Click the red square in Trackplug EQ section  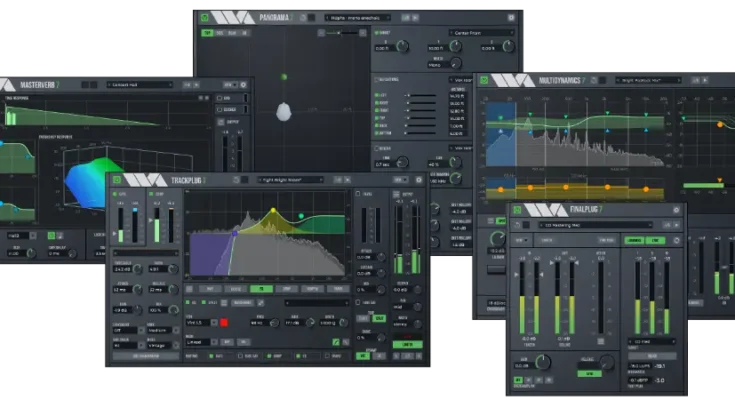click(x=224, y=322)
